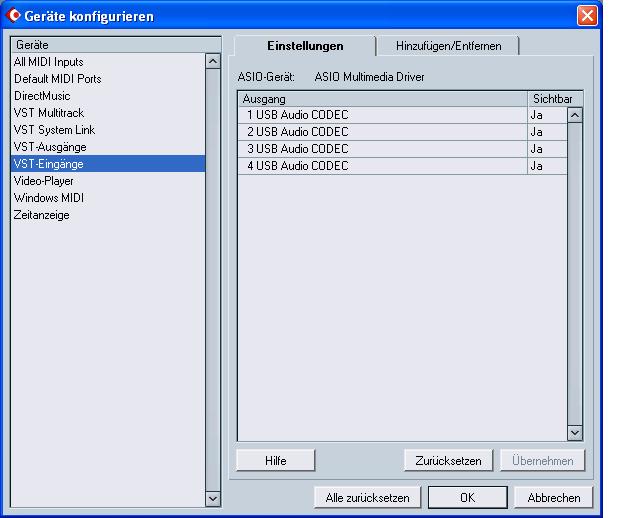Toggle Sichtbar Ja for port 2
The height and width of the screenshot is (518, 640).
(547, 132)
